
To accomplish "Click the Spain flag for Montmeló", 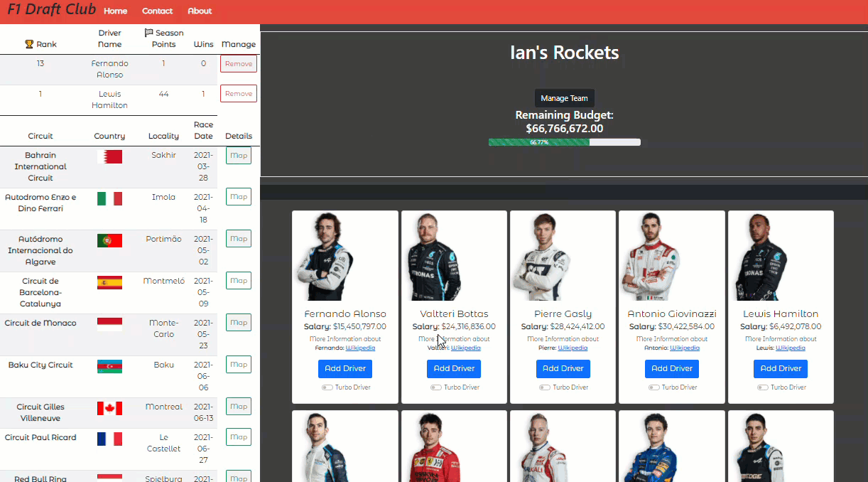I will (109, 282).
